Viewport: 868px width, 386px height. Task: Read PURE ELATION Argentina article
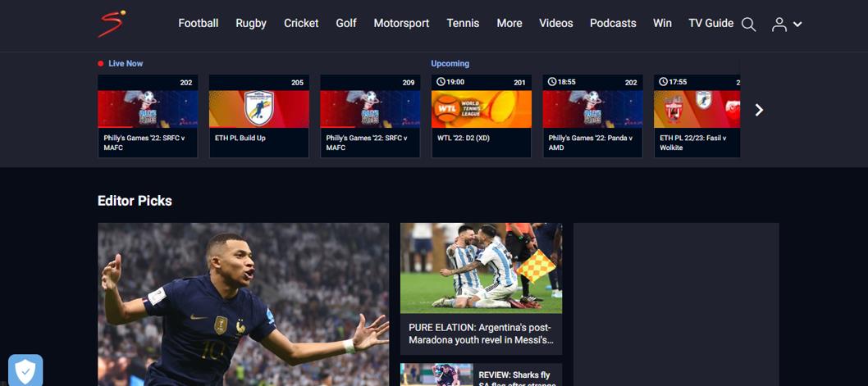click(x=481, y=333)
